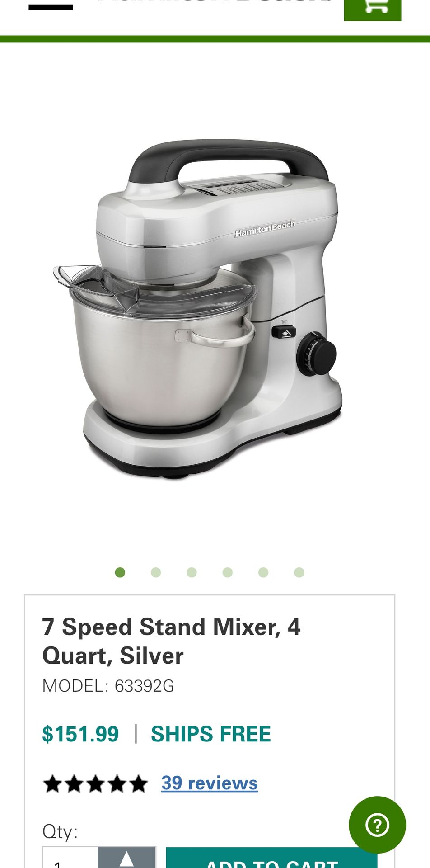This screenshot has height=868, width=430.
Task: Open the 39 reviews link
Action: click(x=210, y=783)
